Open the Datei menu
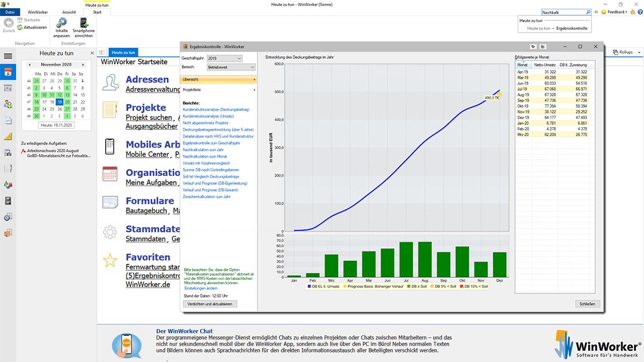Screen dimensions: 644x362 click(10, 12)
